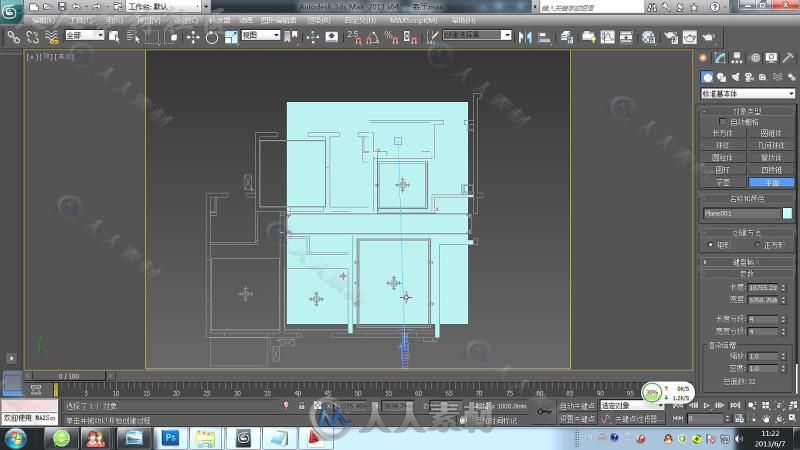Viewport: 800px width, 450px height.
Task: Open the MAXScript(M) menu
Action: point(413,20)
